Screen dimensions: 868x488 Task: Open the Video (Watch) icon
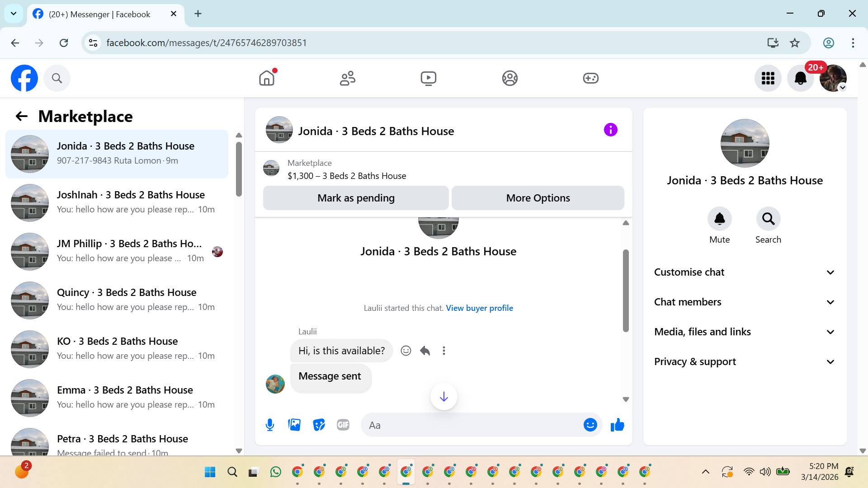[x=429, y=78]
